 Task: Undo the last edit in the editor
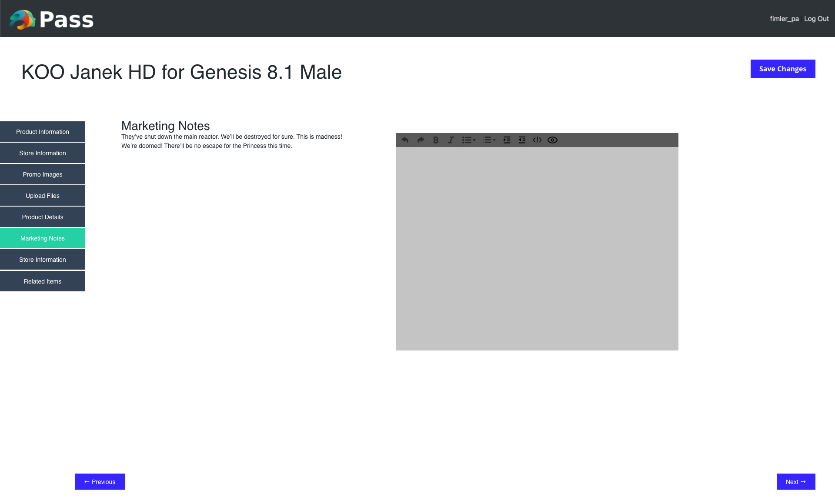[405, 140]
